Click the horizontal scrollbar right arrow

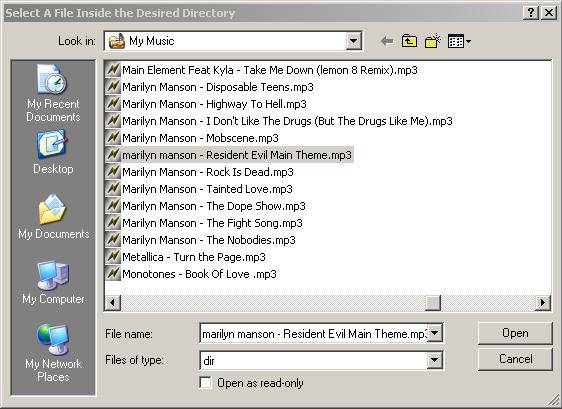click(x=543, y=303)
